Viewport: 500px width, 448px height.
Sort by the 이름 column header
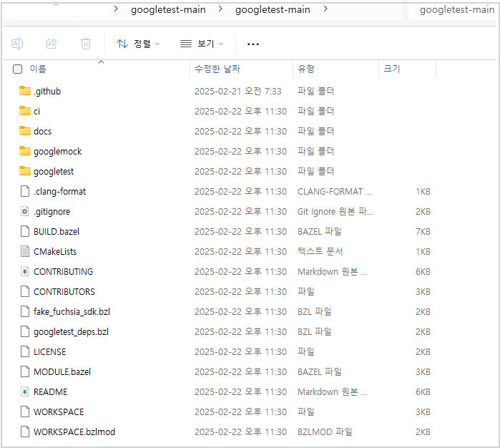[38, 69]
